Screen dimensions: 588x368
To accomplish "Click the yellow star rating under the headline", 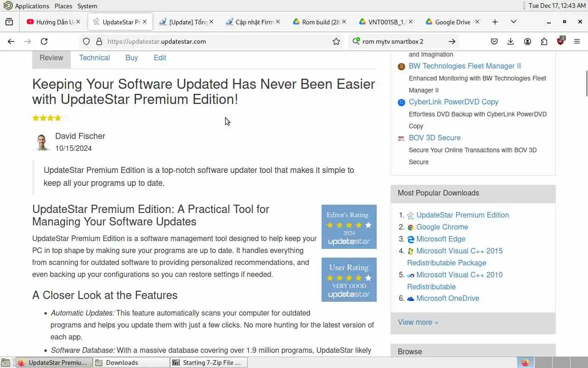I will [x=50, y=118].
